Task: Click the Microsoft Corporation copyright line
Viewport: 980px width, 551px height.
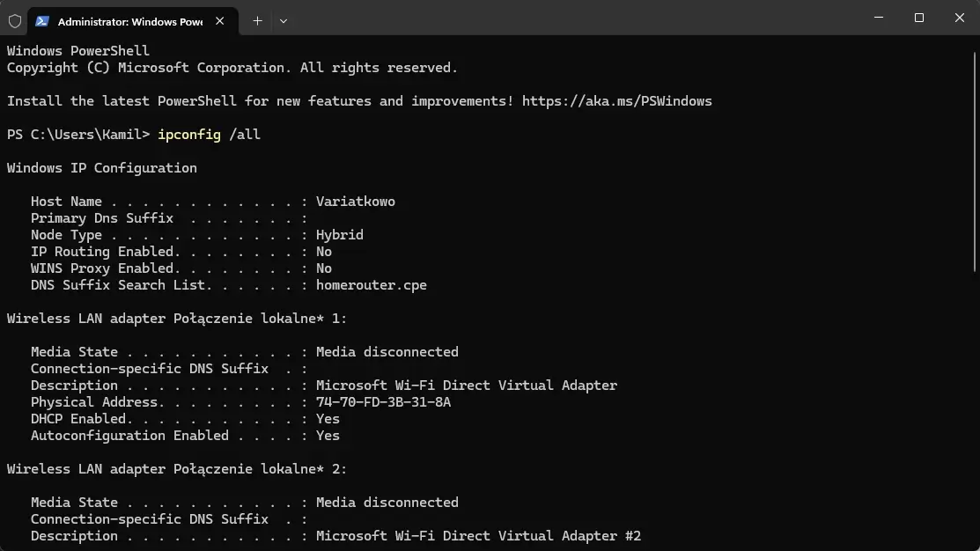Action: [232, 68]
